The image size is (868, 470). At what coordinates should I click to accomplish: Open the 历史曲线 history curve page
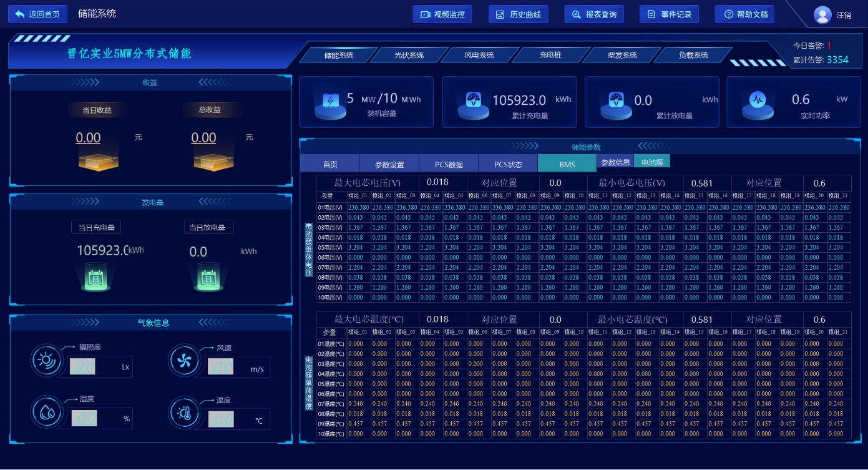pos(518,14)
